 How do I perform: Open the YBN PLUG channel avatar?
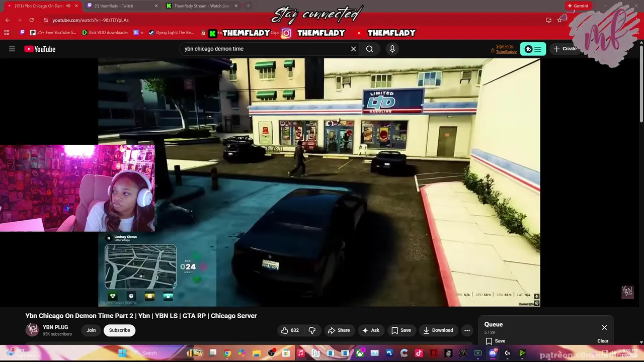pos(32,330)
